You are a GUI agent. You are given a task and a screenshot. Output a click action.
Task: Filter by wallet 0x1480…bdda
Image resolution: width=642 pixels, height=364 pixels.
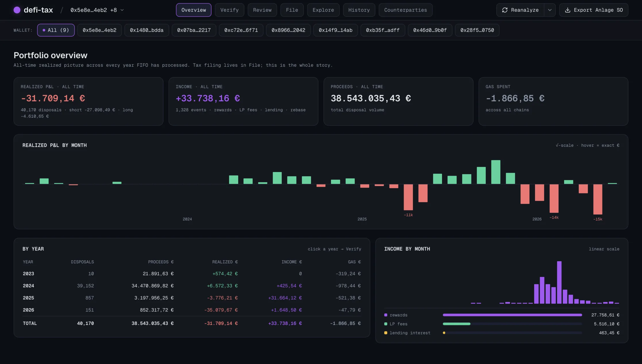click(146, 30)
